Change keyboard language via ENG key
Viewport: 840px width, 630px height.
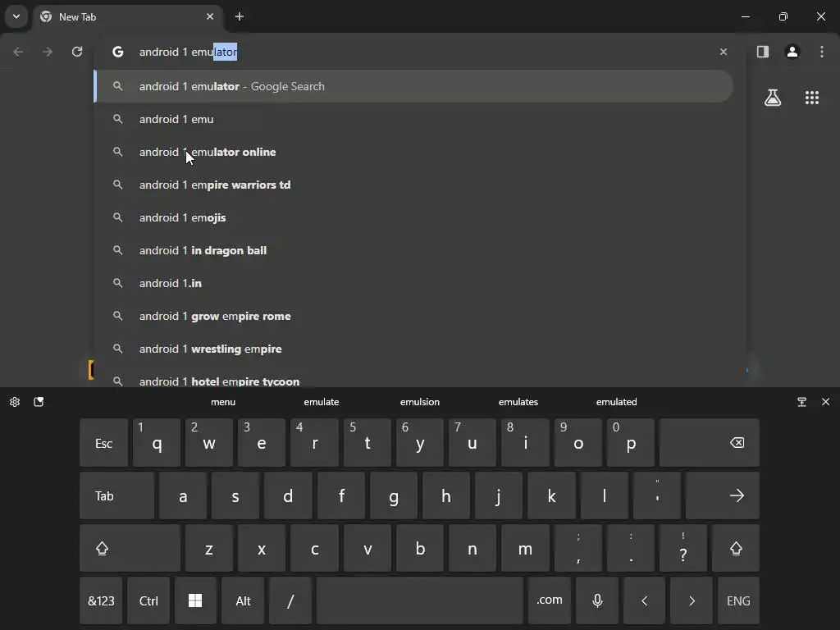tap(738, 600)
